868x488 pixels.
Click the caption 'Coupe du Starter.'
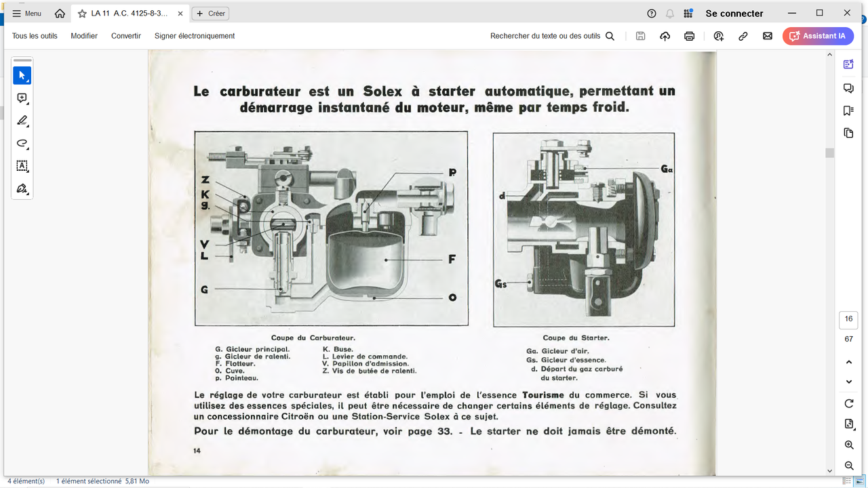point(576,338)
